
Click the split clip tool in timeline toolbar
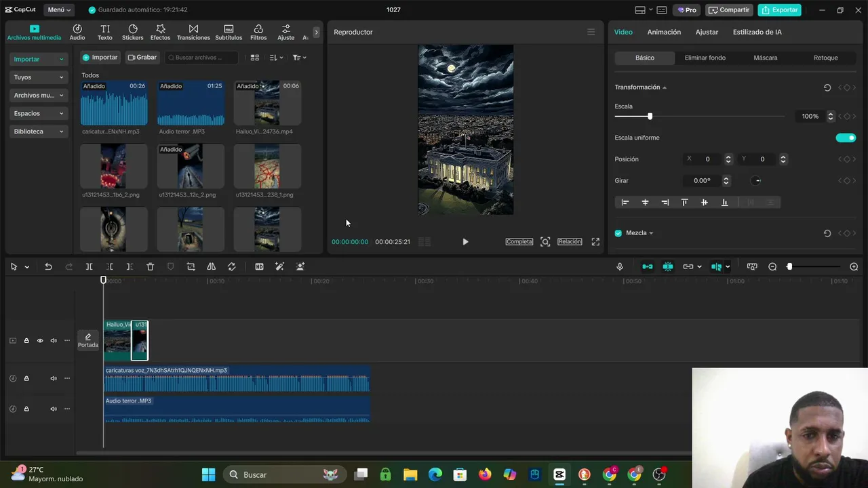(x=89, y=267)
